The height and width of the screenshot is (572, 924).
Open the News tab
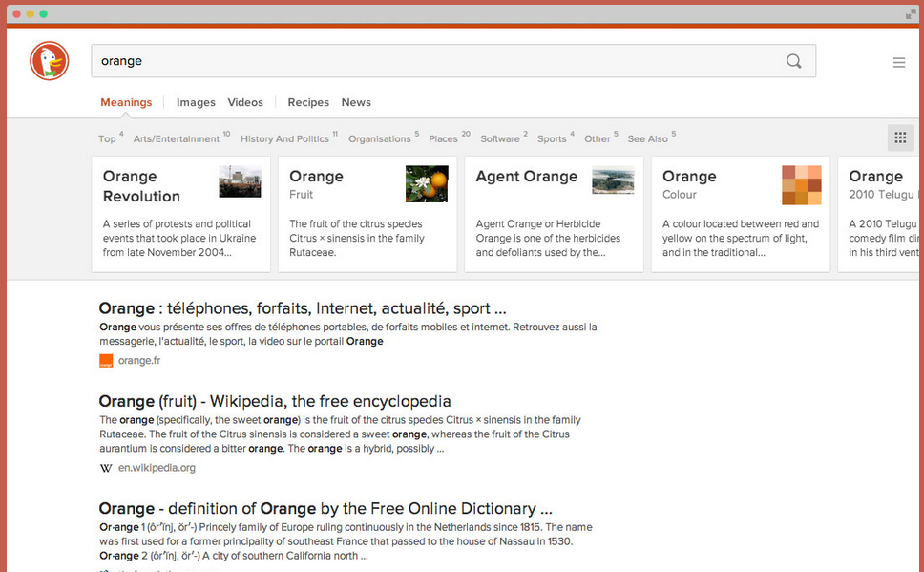pyautogui.click(x=356, y=102)
